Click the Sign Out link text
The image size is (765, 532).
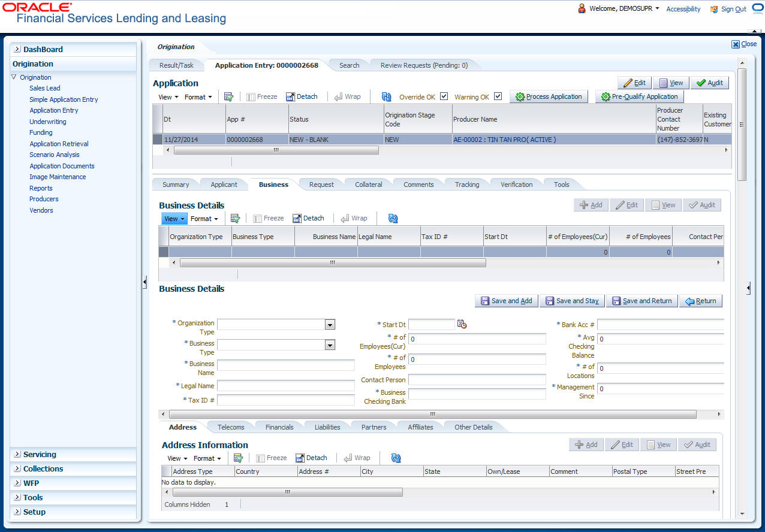coord(734,9)
